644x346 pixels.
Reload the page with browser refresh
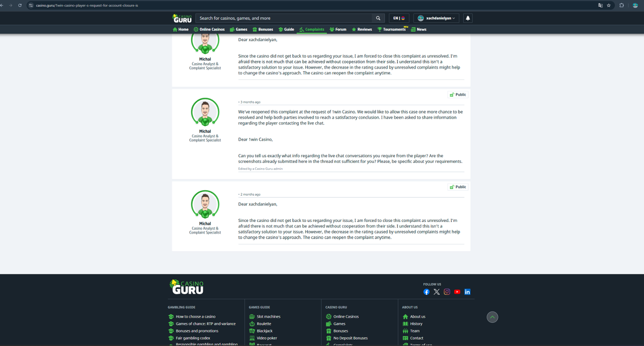[x=20, y=5]
